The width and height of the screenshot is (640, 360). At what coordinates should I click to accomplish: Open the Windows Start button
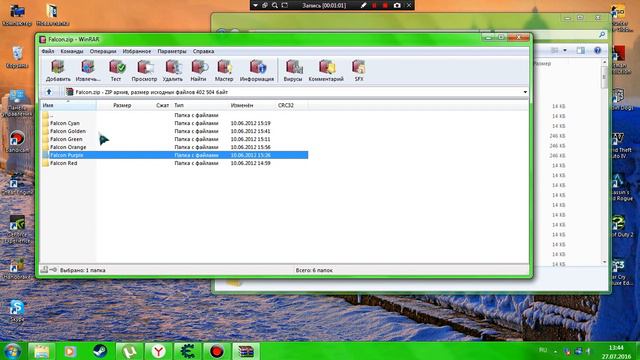pyautogui.click(x=11, y=351)
